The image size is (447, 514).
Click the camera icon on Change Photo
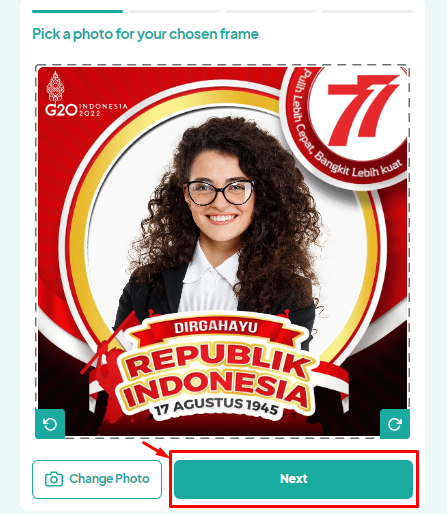[x=54, y=479]
